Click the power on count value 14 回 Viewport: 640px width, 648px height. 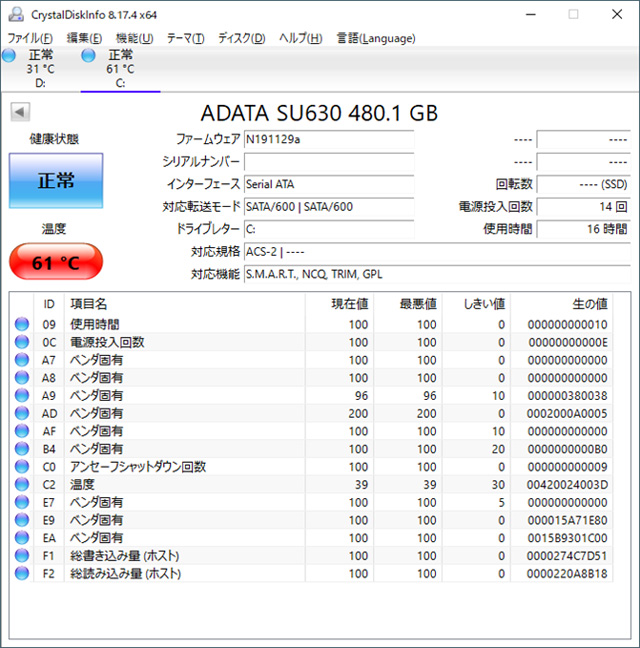click(x=584, y=206)
